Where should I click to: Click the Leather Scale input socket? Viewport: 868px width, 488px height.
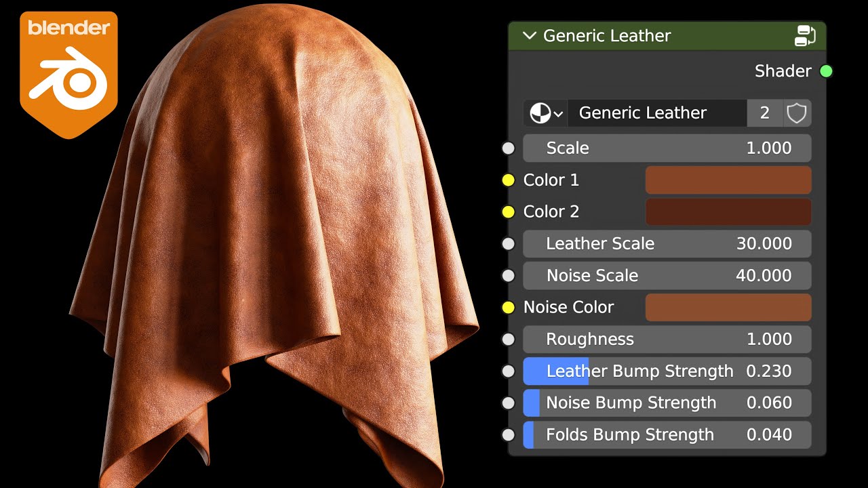click(x=509, y=244)
